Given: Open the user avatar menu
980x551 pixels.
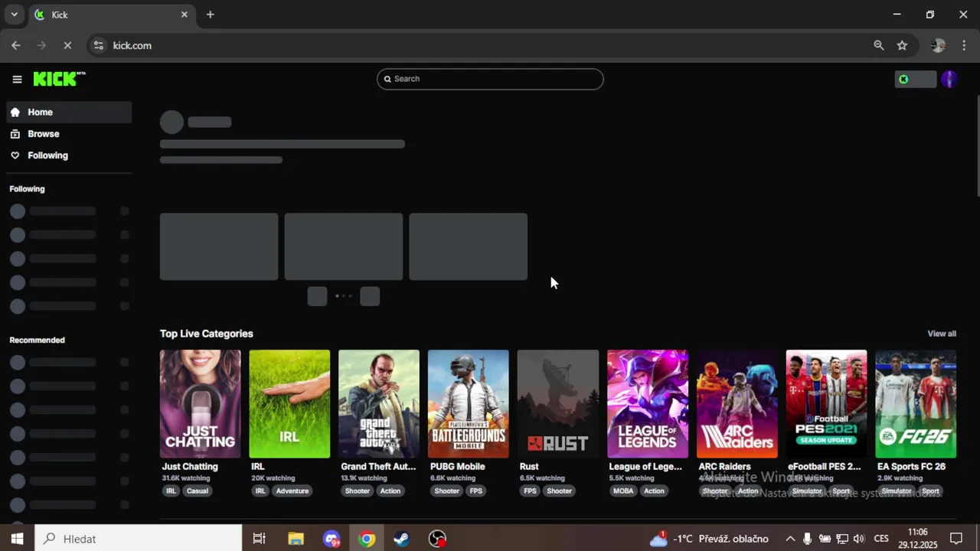Looking at the screenshot, I should pos(949,80).
